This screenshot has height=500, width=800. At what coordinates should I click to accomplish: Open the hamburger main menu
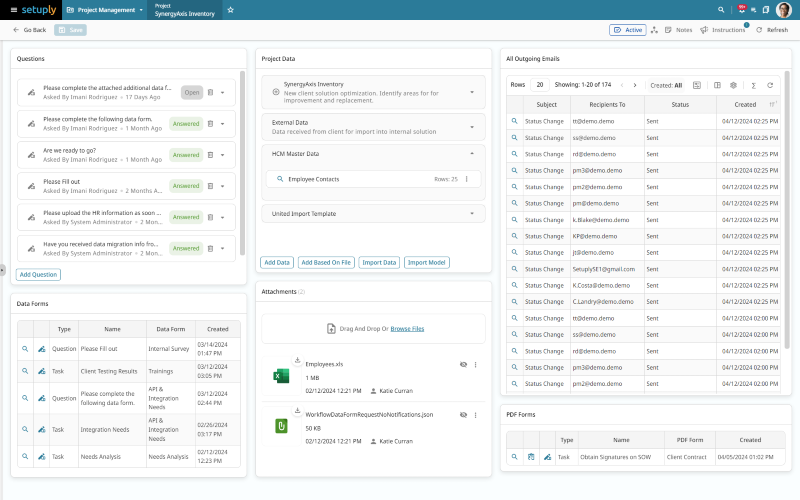(13, 10)
